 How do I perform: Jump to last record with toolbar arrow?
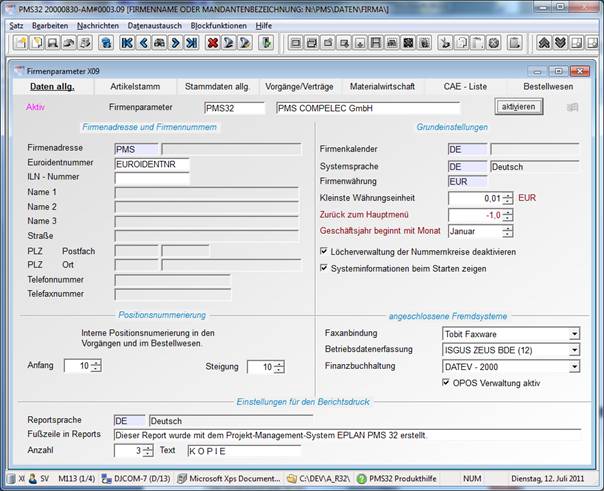click(x=191, y=43)
